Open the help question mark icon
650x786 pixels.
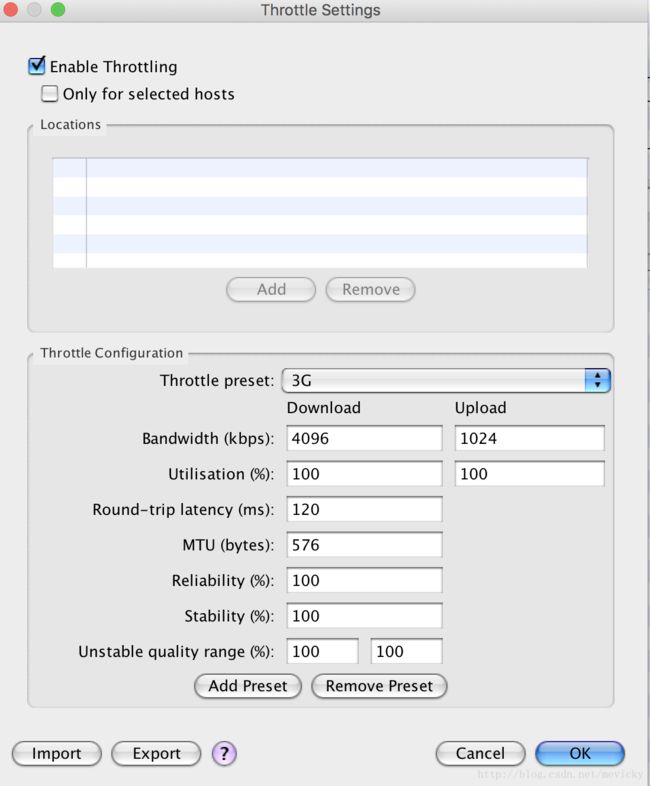point(224,753)
